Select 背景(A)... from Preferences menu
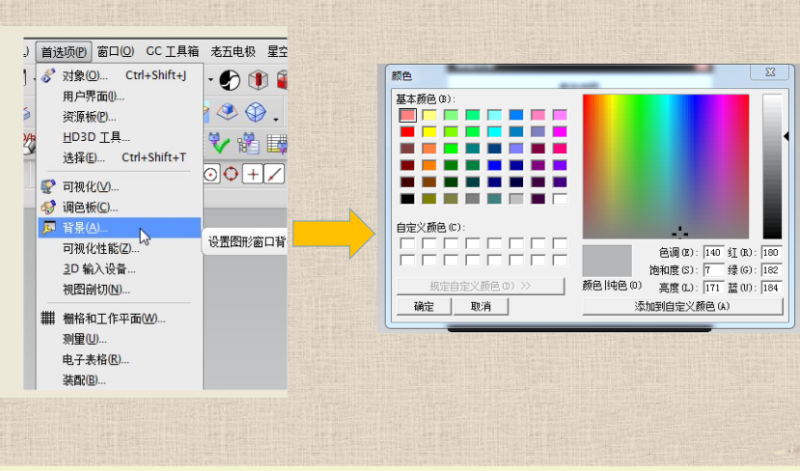The image size is (800, 471). click(x=84, y=228)
